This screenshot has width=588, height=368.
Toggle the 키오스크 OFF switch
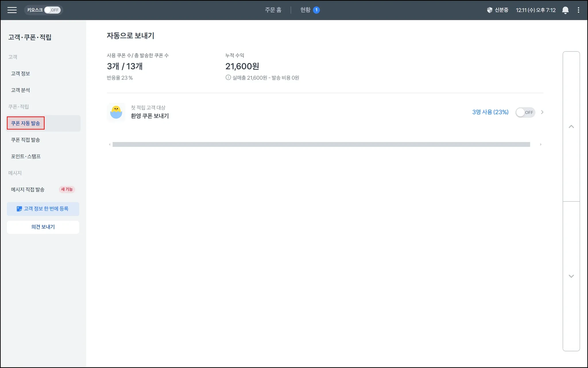pyautogui.click(x=52, y=10)
